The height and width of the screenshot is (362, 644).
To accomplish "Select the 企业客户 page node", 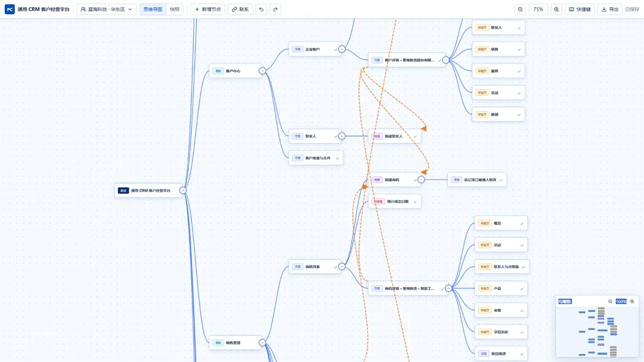I will (315, 49).
